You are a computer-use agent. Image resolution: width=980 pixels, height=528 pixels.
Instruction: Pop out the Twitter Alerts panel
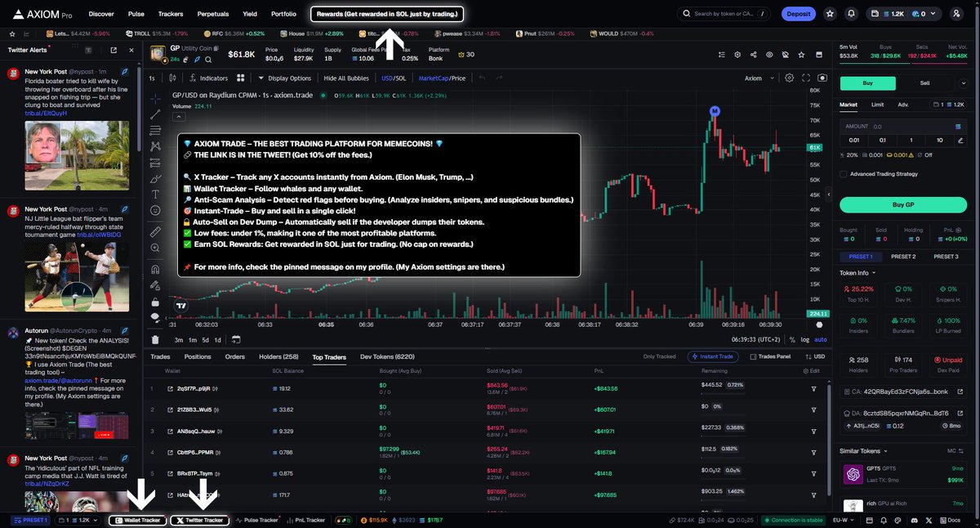coord(114,50)
